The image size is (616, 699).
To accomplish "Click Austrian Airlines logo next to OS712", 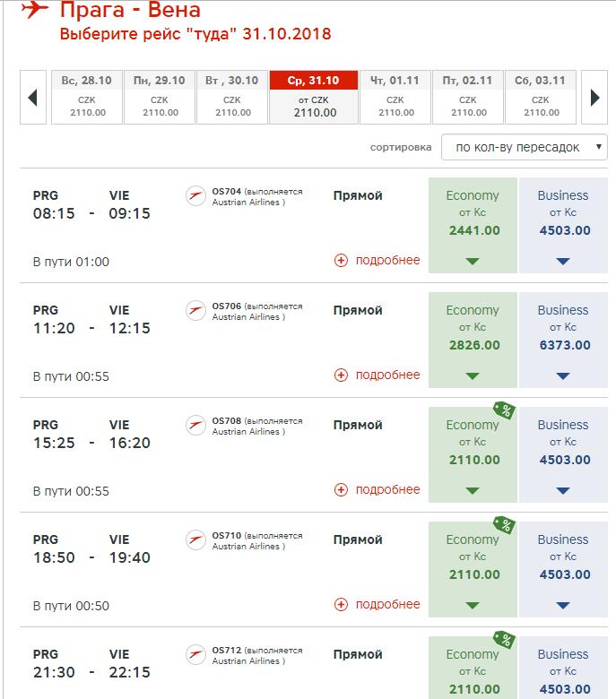I will coord(195,655).
